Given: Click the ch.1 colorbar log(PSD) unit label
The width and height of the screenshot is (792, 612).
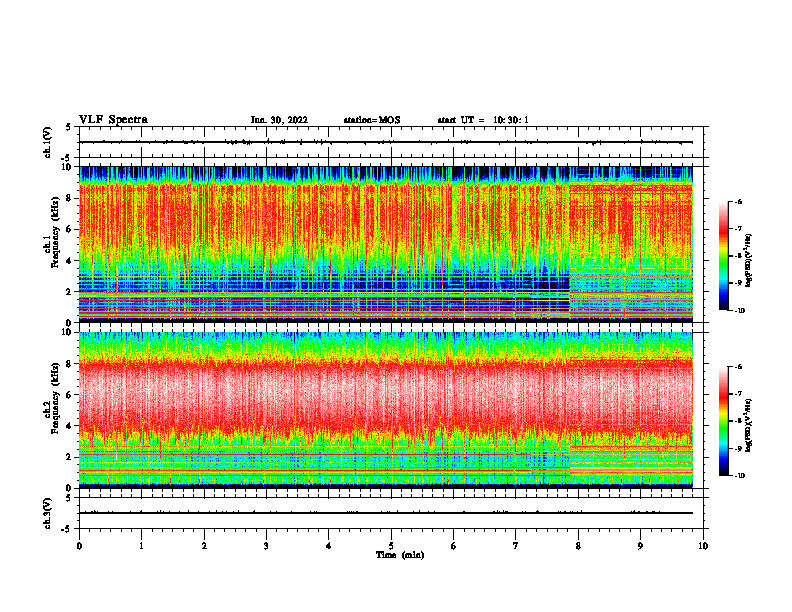Looking at the screenshot, I should click(x=749, y=261).
